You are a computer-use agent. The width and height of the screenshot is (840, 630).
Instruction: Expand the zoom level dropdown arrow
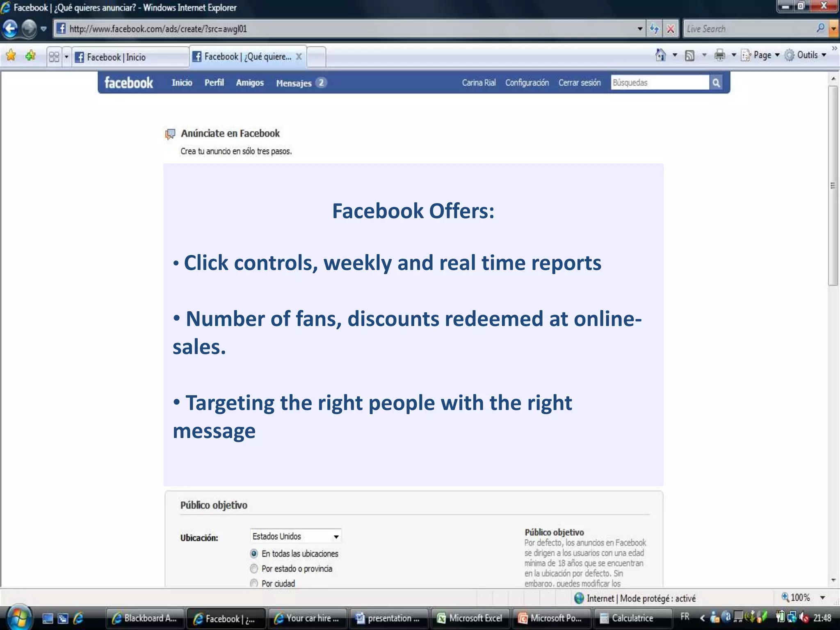[822, 598]
